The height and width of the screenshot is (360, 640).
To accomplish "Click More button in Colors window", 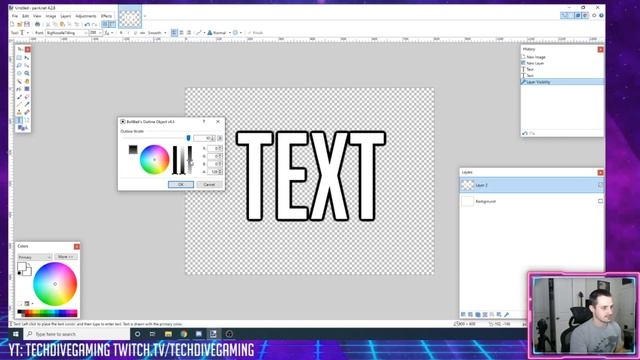I will click(x=65, y=257).
